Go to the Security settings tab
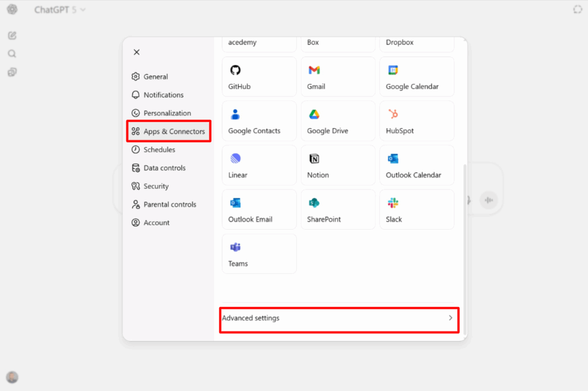Image resolution: width=588 pixels, height=391 pixels. coord(156,187)
